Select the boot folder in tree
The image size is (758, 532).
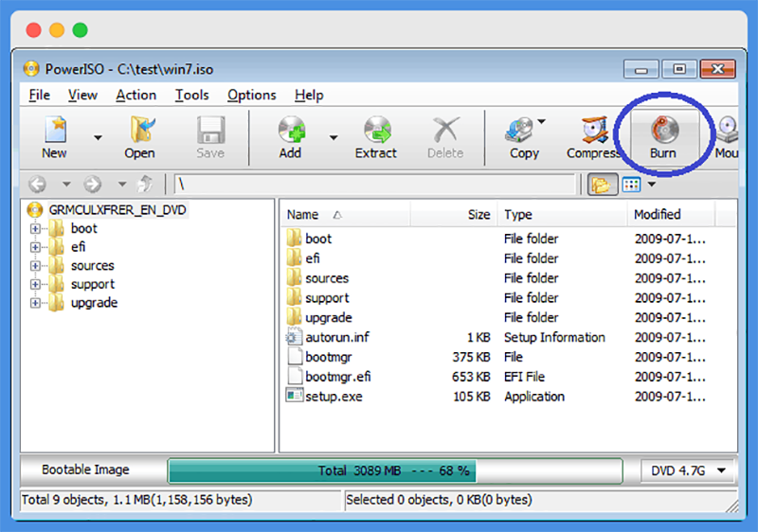tap(84, 228)
